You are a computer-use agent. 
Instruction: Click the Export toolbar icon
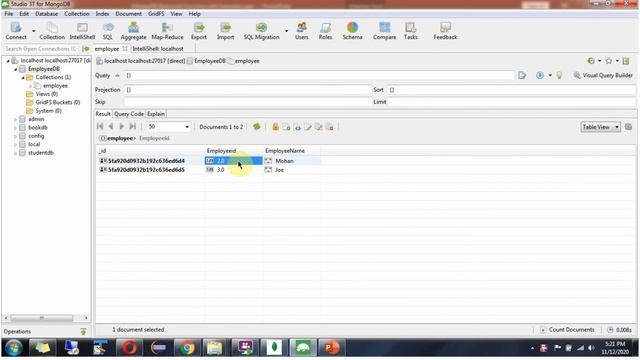[x=199, y=31]
